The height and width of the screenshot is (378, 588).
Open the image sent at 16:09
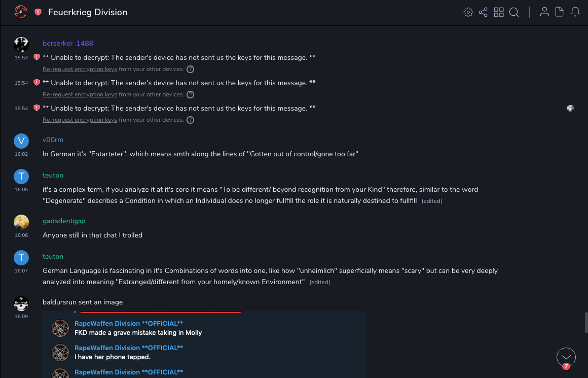[x=204, y=344]
